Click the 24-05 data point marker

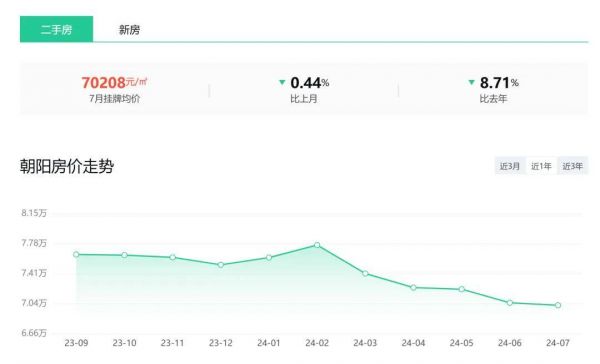click(461, 289)
